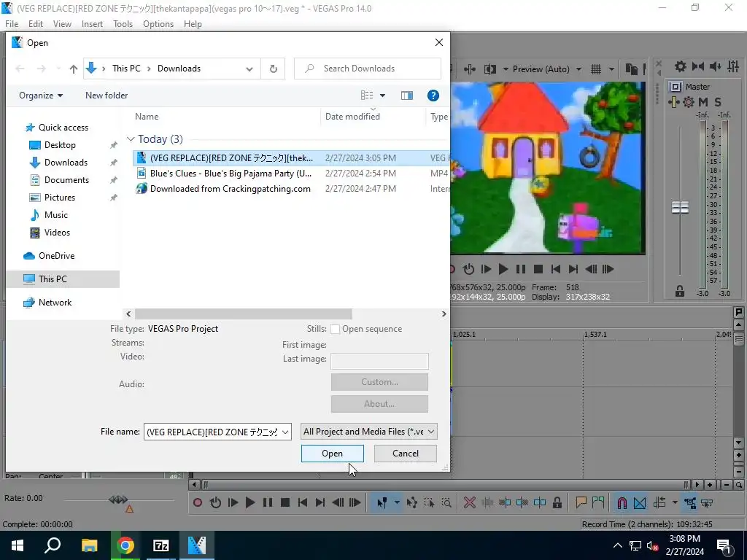The height and width of the screenshot is (560, 747).
Task: Click Pause in the timeline transport bar
Action: coord(267,502)
